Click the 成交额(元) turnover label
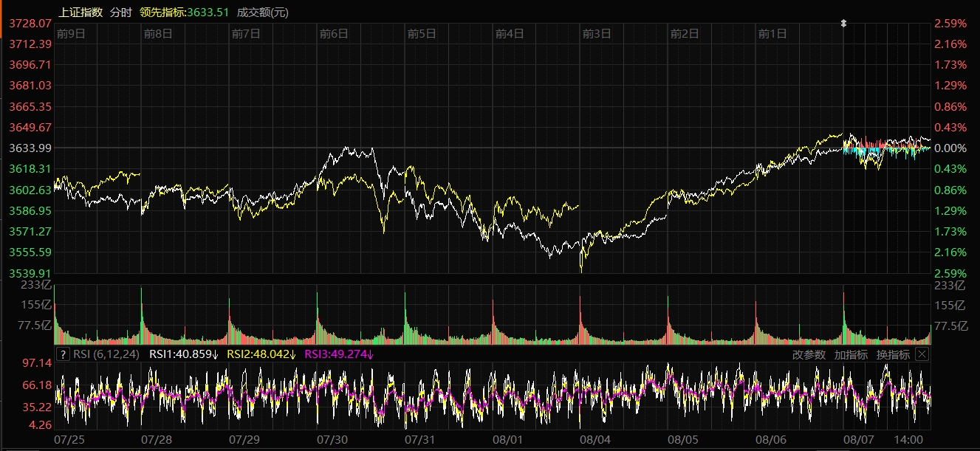 263,13
